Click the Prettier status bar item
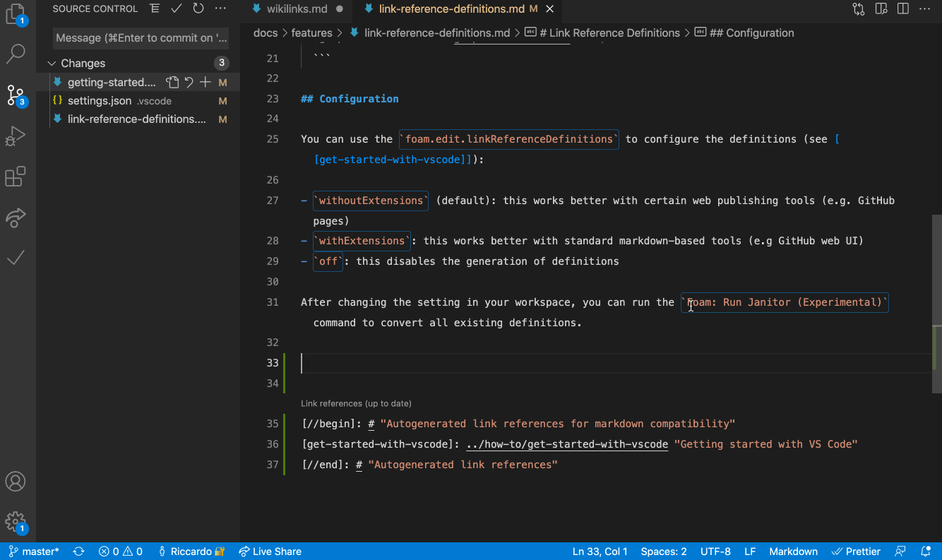The width and height of the screenshot is (942, 560). coord(856,551)
